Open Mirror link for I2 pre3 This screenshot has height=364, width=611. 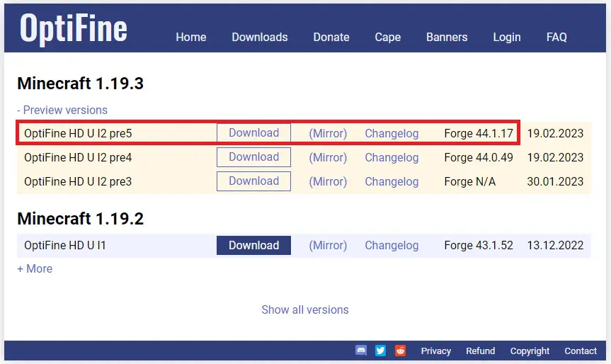click(x=328, y=181)
